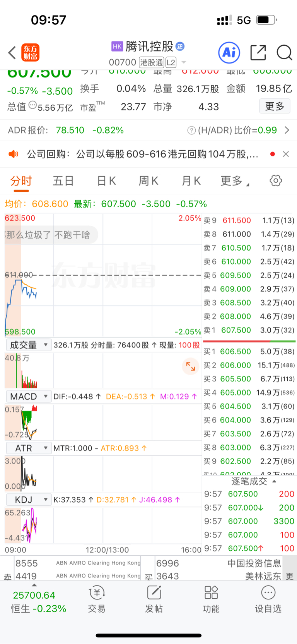297x644 pixels.
Task: Tap the KDJ chart panel
Action: coord(103,525)
